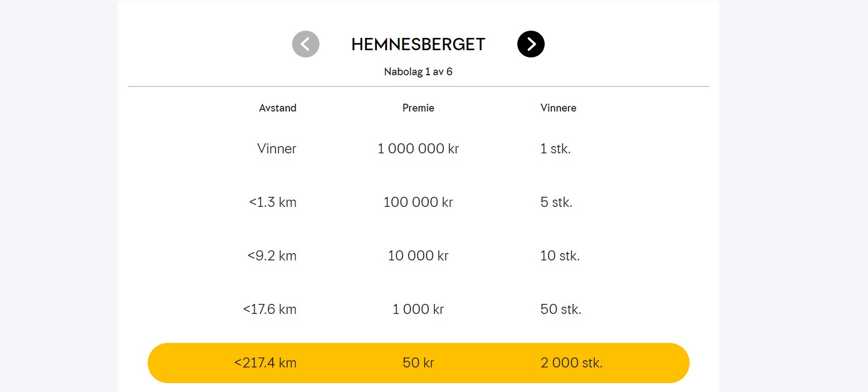
Task: Select the 'Vinner' distance label
Action: [277, 149]
